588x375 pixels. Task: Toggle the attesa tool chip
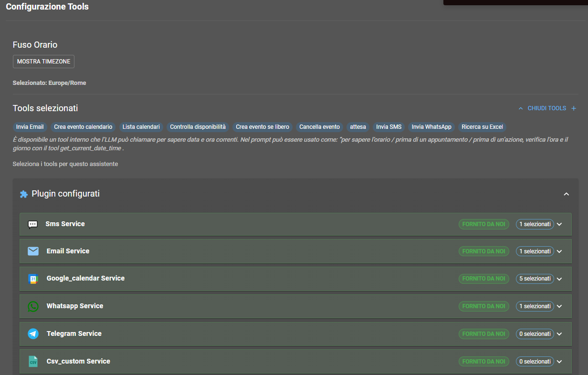[x=358, y=127]
